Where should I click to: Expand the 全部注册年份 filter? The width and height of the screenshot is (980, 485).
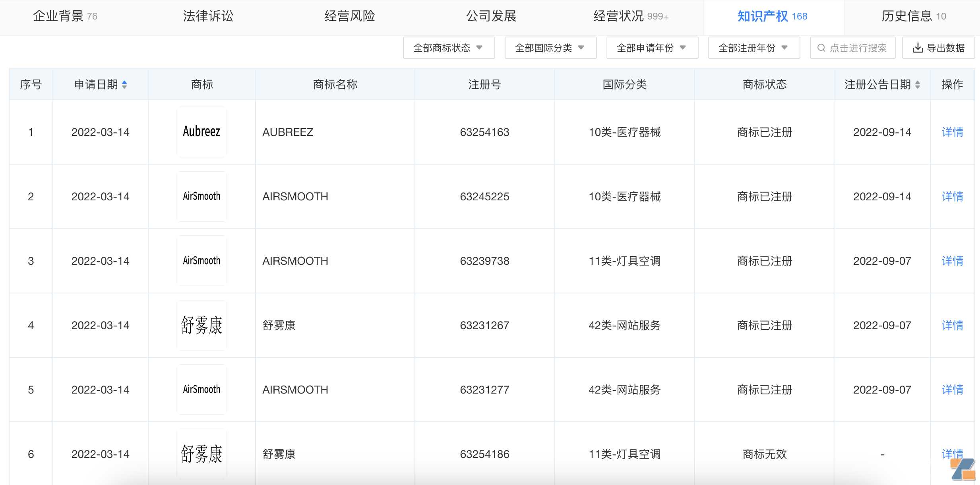coord(753,47)
